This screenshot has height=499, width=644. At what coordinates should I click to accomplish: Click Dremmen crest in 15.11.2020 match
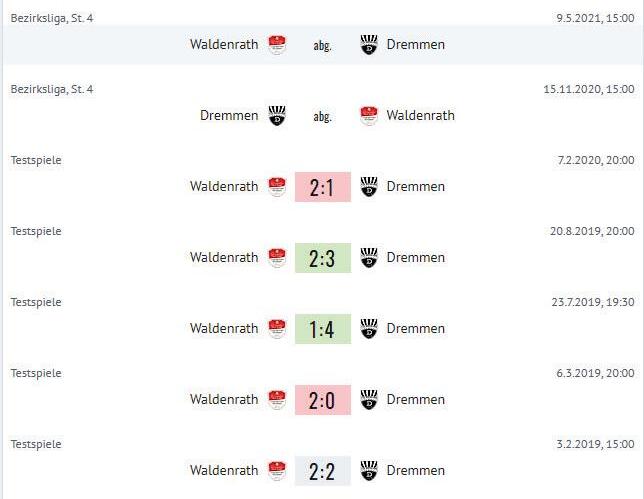pos(277,116)
